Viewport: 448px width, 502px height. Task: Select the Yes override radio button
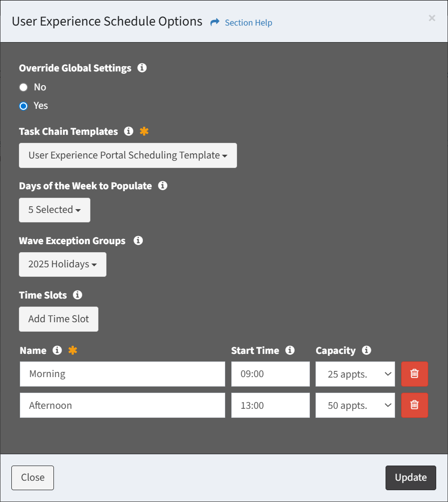point(23,106)
